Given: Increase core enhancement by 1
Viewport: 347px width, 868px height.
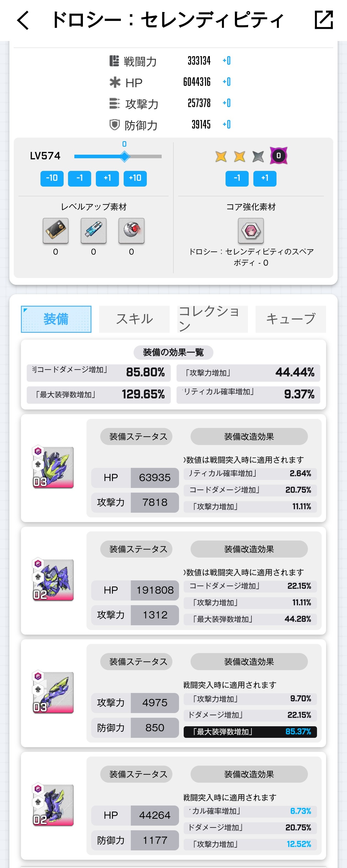Looking at the screenshot, I should coord(265,178).
